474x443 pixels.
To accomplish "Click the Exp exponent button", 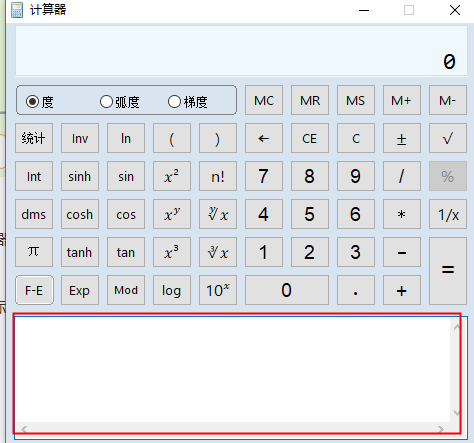I will (x=80, y=290).
